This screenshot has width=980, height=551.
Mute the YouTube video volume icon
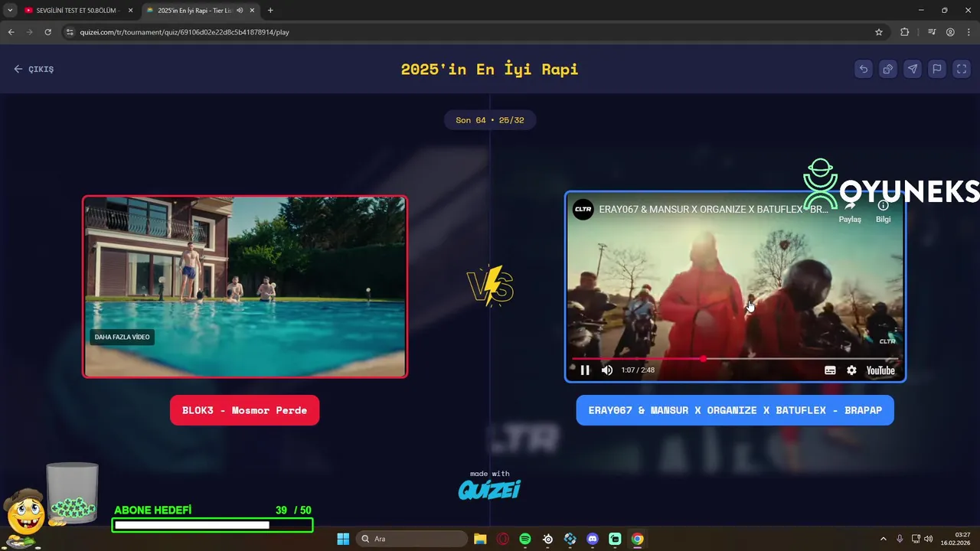coord(607,370)
